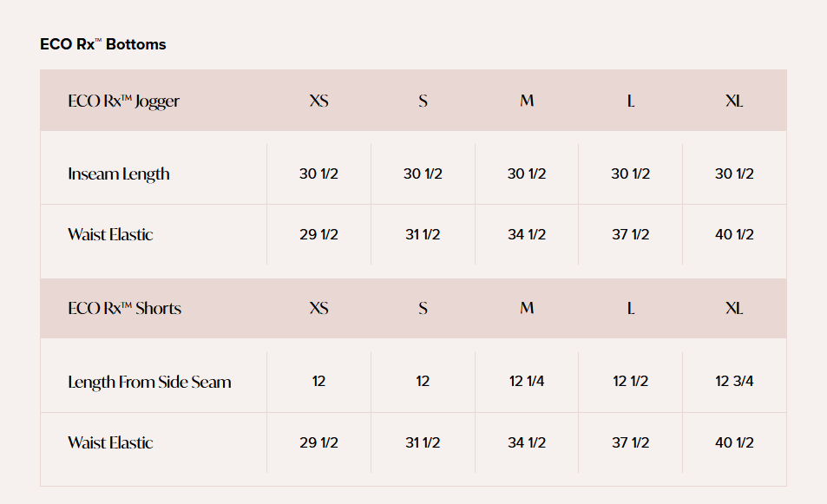Click the XS column header in Jogger table
This screenshot has height=504, width=827.
click(x=318, y=101)
